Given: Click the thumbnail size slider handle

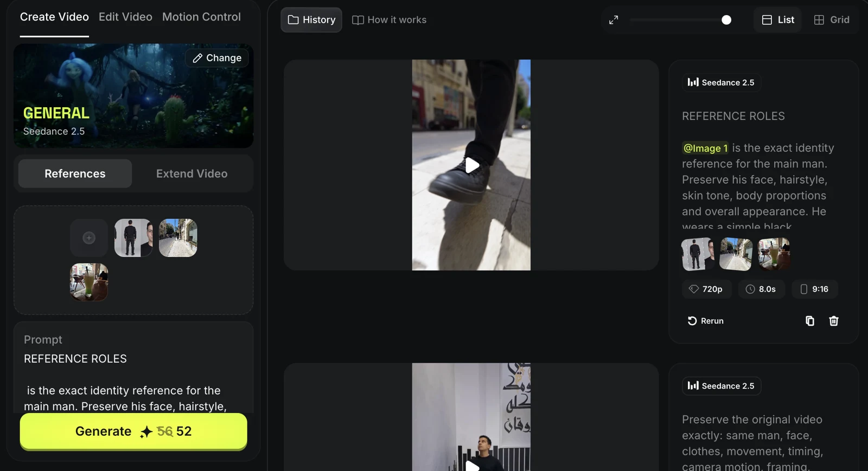Looking at the screenshot, I should click(x=726, y=20).
